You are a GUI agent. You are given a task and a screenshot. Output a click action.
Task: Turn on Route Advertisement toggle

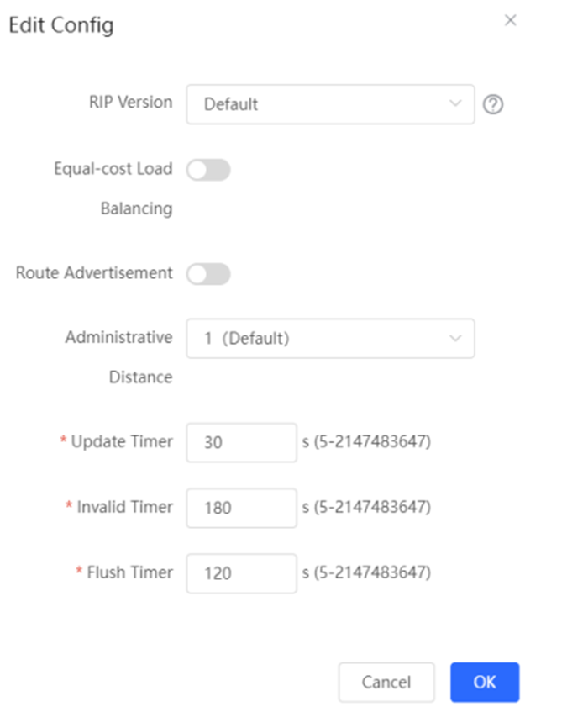click(x=208, y=274)
